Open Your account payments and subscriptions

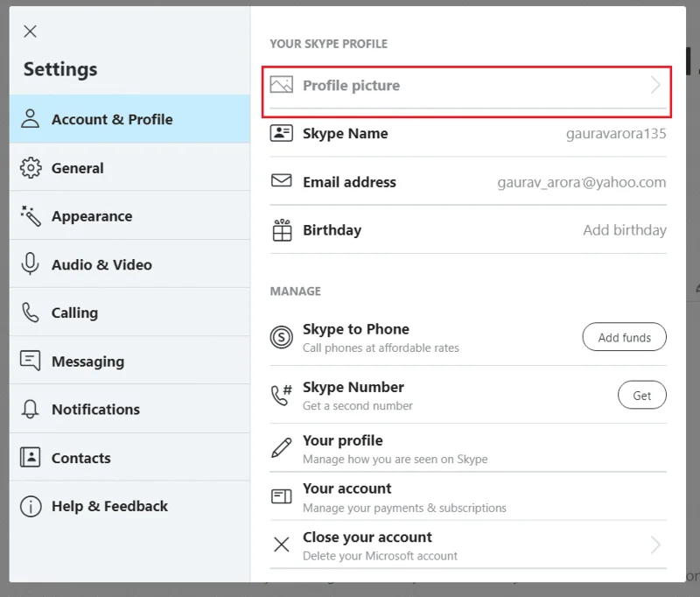468,496
